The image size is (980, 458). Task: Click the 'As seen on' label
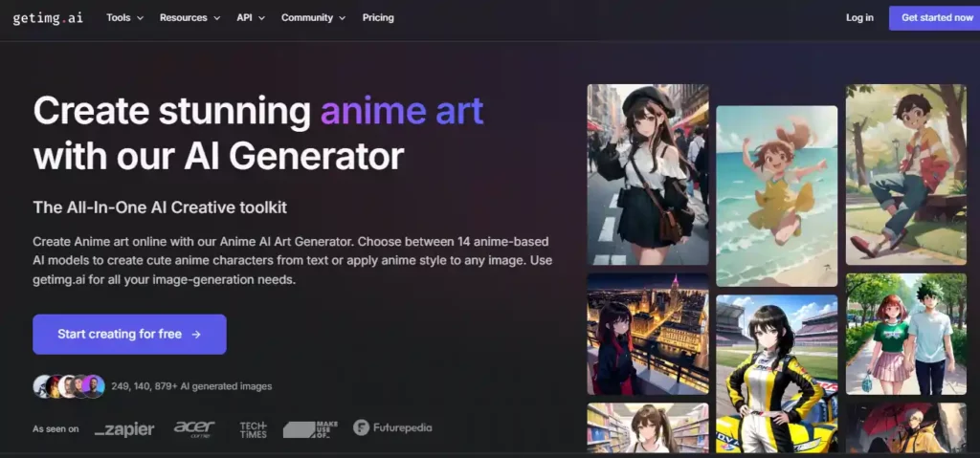coord(56,429)
